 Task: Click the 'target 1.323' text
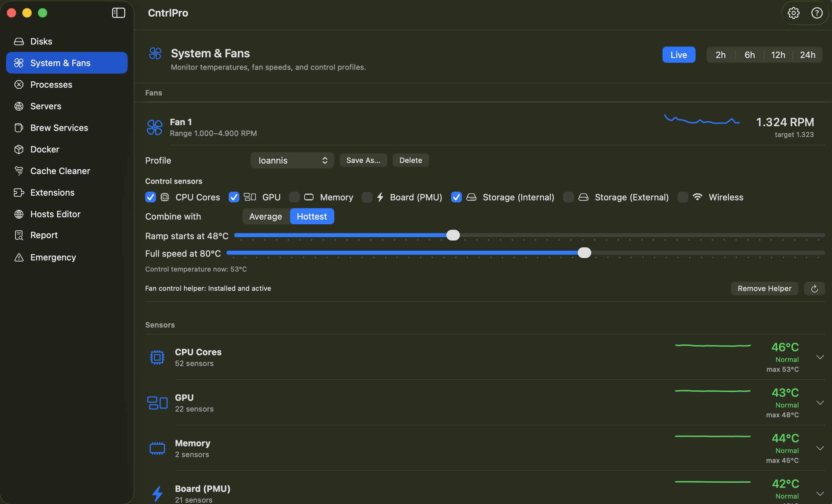pyautogui.click(x=794, y=134)
